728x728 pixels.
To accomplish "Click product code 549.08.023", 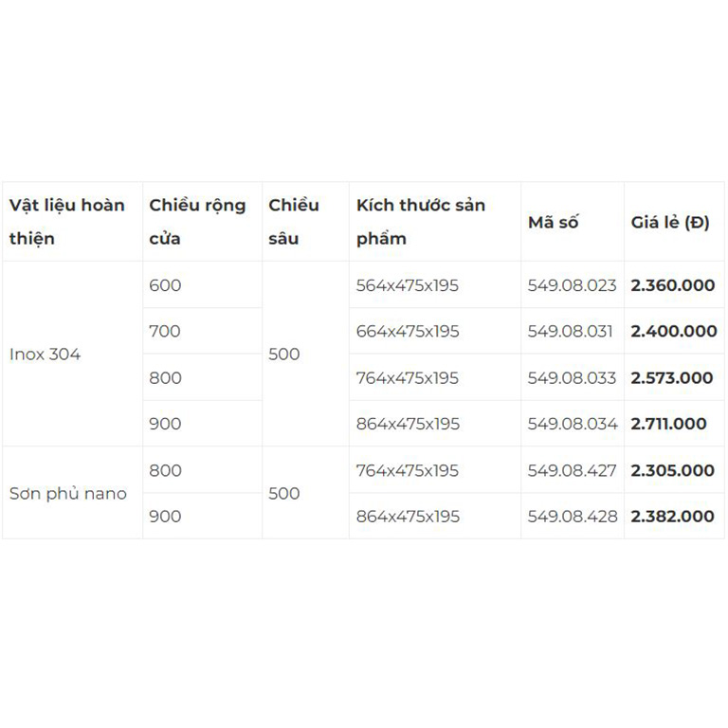I will 572,285.
